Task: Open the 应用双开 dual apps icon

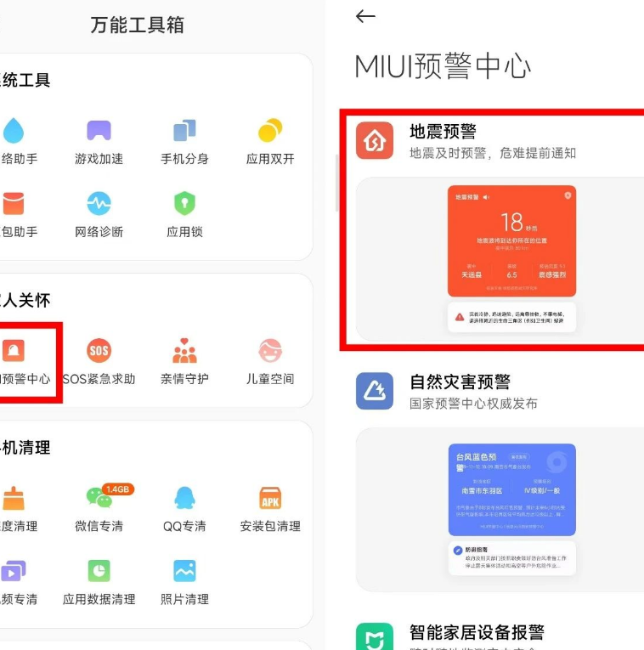Action: tap(270, 131)
